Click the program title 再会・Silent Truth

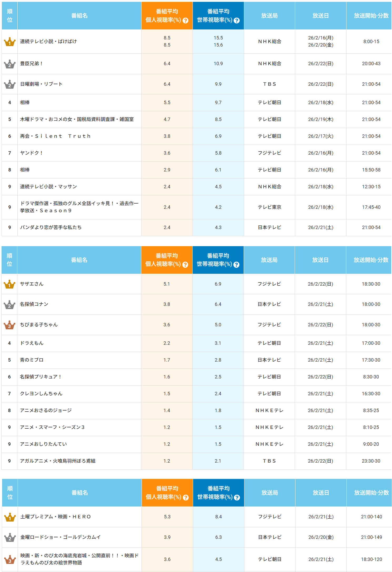[56, 136]
